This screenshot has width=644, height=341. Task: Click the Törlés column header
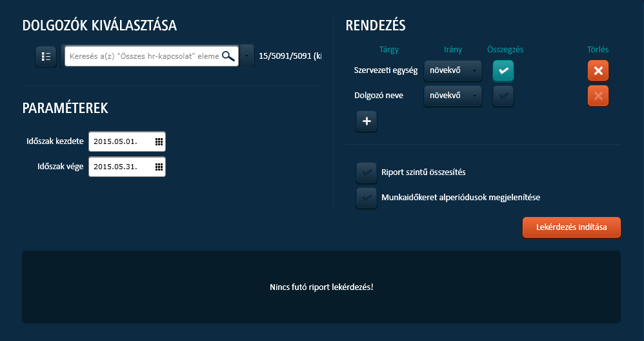pos(598,50)
